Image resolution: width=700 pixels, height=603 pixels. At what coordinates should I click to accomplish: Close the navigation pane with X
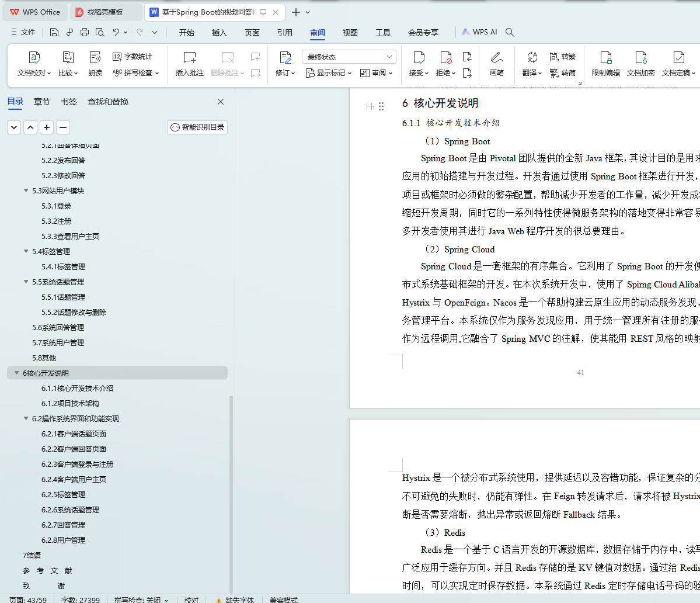pyautogui.click(x=221, y=102)
